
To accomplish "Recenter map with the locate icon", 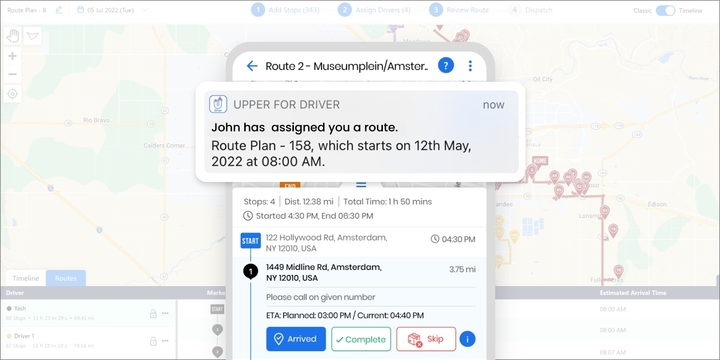I will coord(13,94).
